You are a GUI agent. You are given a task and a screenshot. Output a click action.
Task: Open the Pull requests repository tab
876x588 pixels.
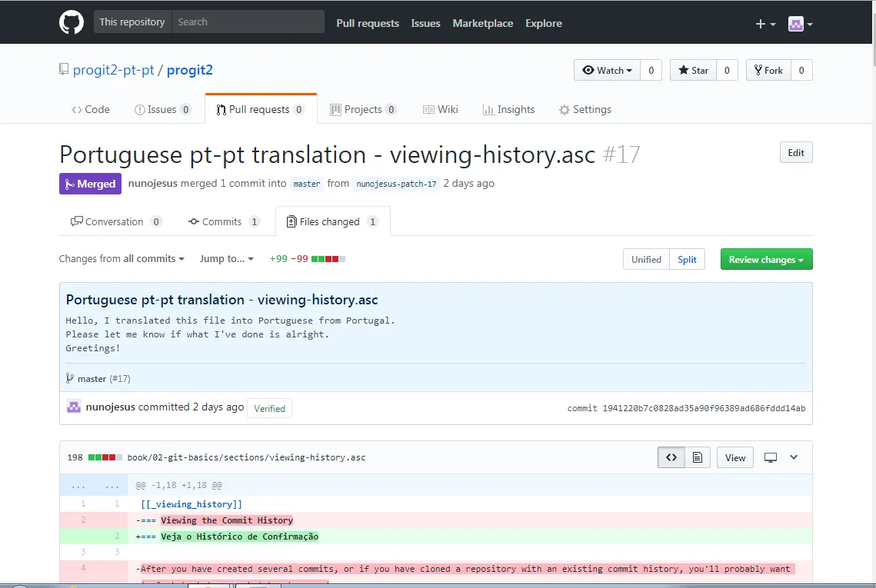(x=261, y=109)
